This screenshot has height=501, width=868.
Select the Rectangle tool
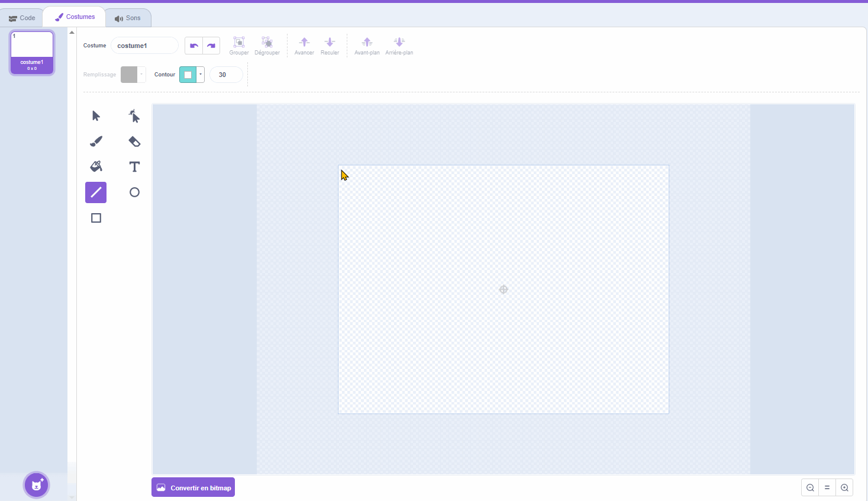click(x=96, y=218)
